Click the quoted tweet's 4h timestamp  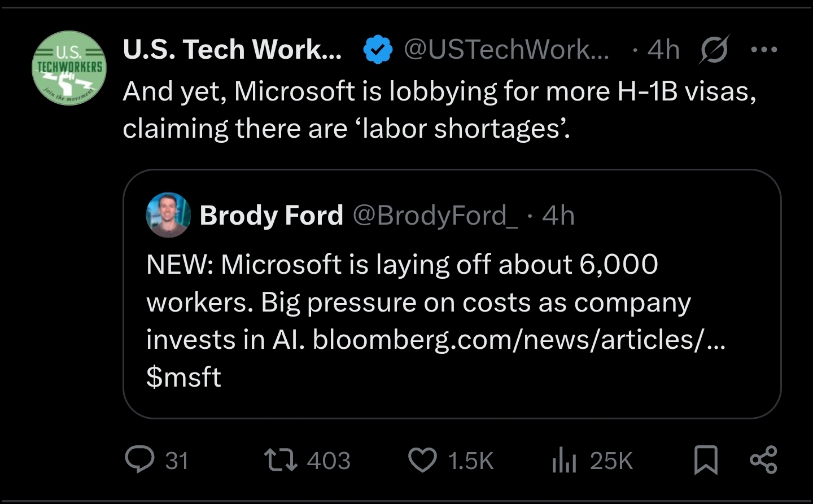[x=558, y=215]
